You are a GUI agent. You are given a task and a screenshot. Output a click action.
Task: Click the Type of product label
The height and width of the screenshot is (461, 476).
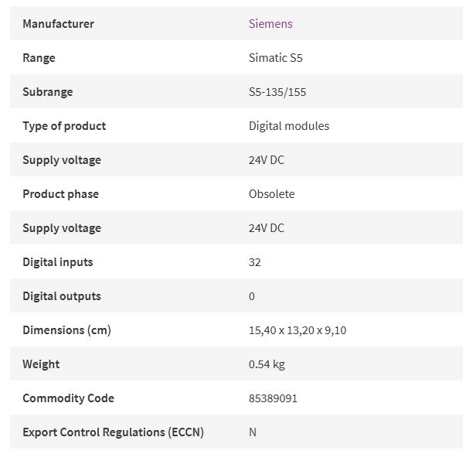64,126
